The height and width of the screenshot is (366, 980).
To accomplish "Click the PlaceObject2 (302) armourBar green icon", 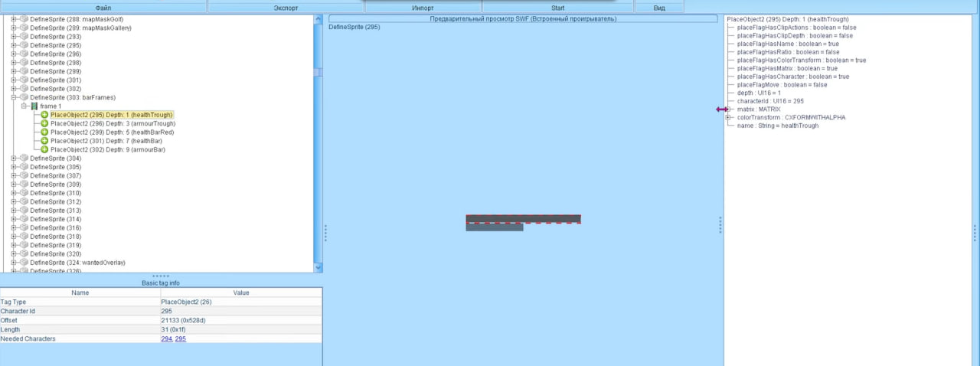I will coord(44,149).
